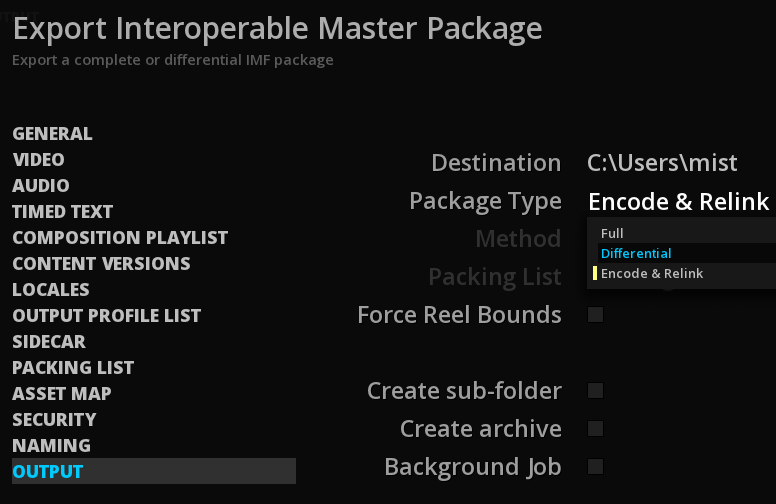The height and width of the screenshot is (504, 776).
Task: Tick the Create sub-folder checkbox
Action: tap(595, 391)
